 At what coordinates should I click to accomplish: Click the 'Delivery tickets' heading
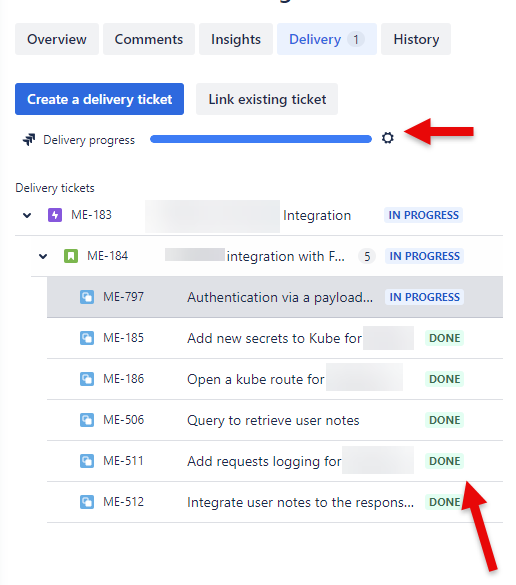[55, 188]
